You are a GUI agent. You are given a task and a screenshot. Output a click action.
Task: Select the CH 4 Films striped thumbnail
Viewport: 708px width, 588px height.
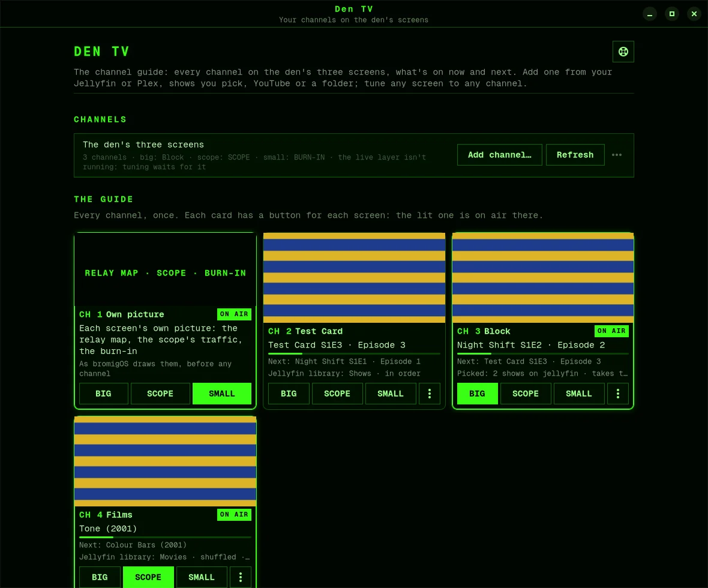pyautogui.click(x=165, y=461)
